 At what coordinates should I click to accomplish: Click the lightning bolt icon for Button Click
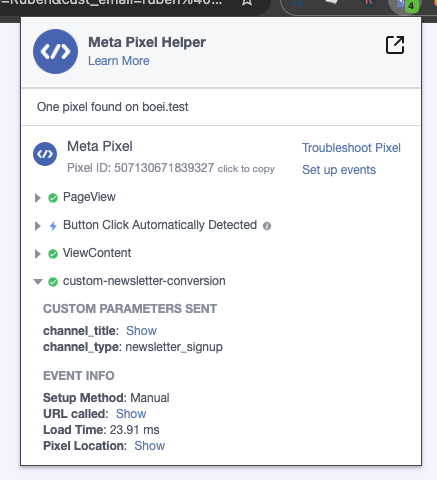tap(53, 226)
